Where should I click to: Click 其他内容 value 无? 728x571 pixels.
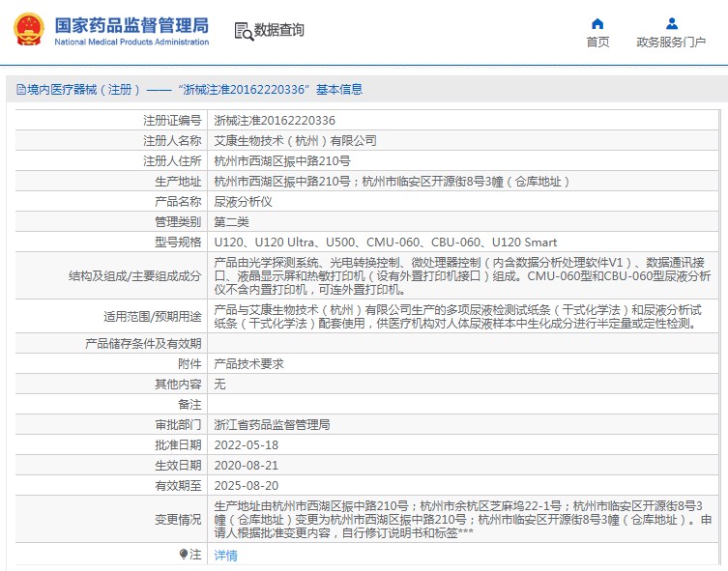tap(219, 385)
